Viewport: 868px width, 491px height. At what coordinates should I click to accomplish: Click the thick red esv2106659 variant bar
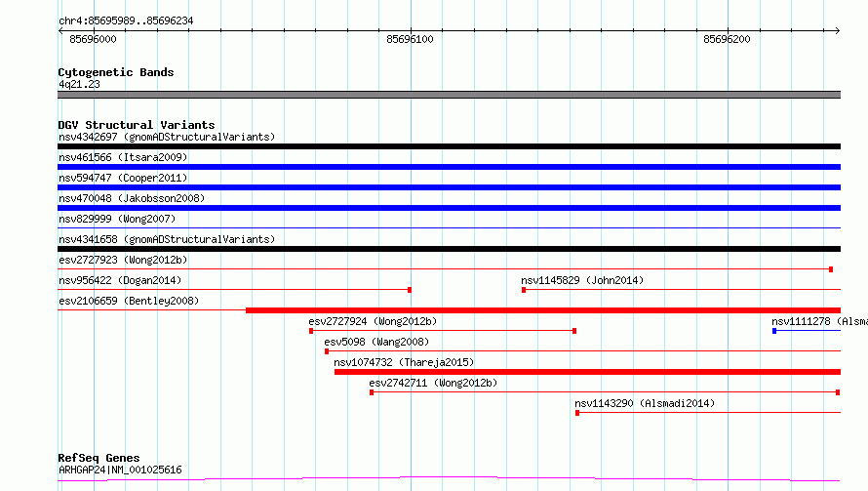pyautogui.click(x=543, y=310)
